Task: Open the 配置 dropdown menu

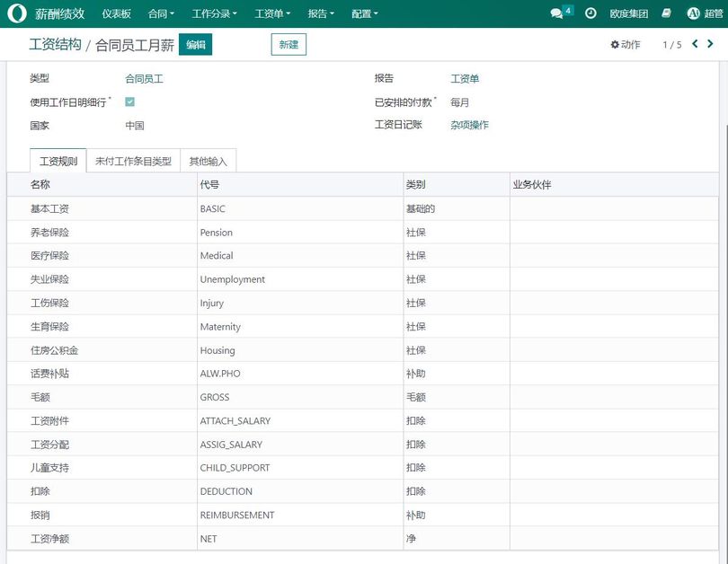Action: coord(363,13)
